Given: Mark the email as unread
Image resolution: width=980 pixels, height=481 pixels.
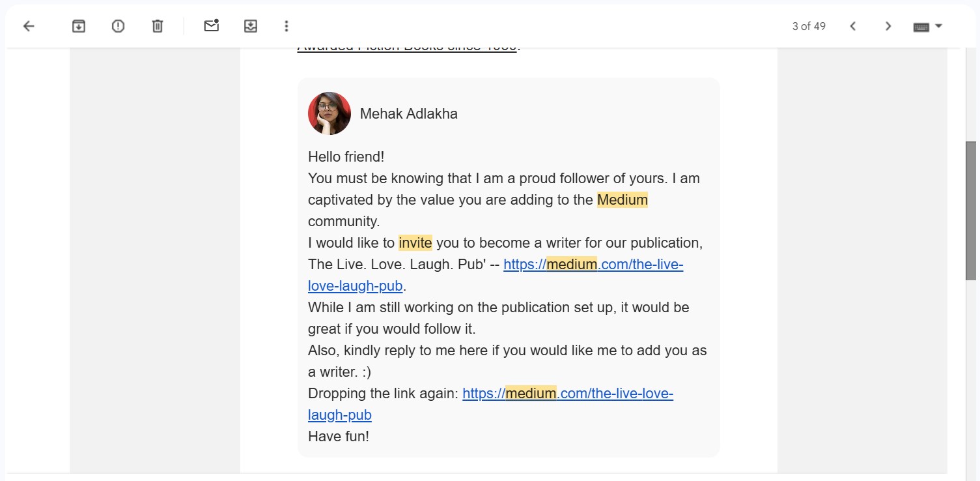Looking at the screenshot, I should (211, 26).
